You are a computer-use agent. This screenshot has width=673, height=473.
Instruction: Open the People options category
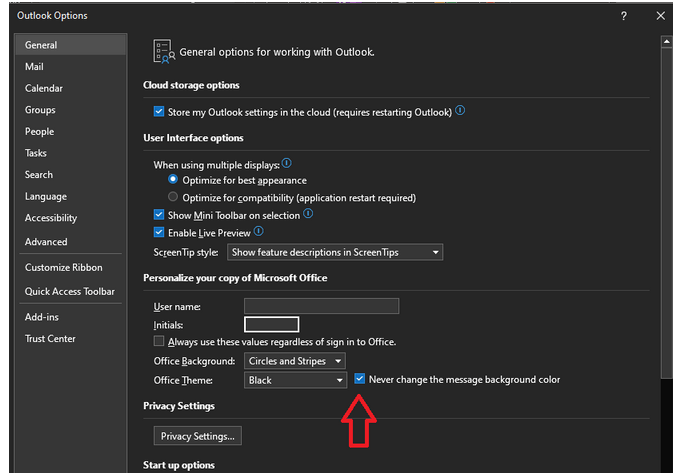[x=71, y=131]
